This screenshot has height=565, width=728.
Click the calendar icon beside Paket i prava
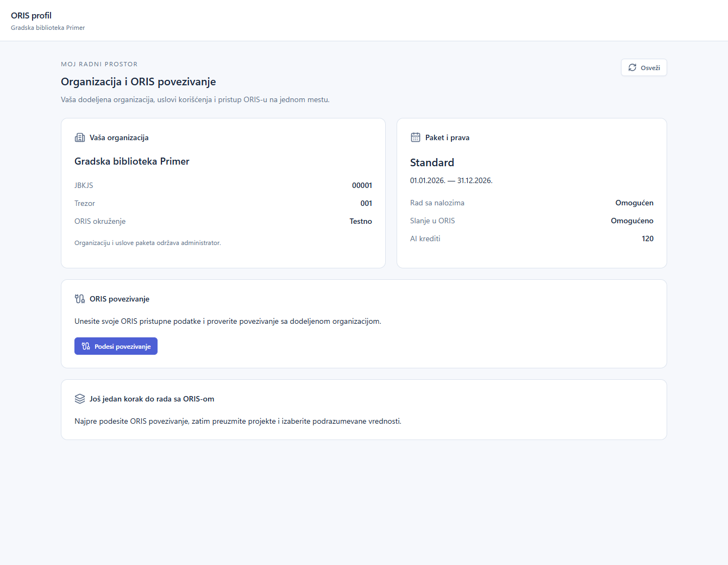416,137
